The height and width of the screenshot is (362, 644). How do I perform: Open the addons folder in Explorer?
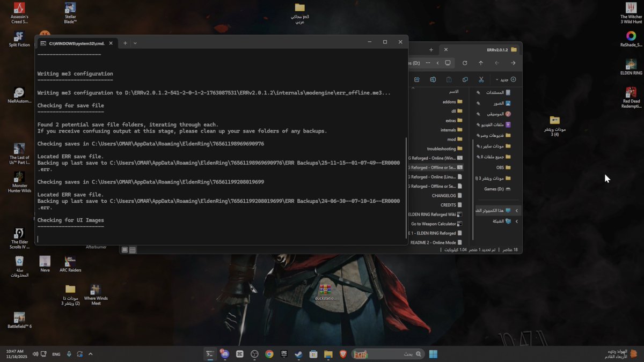[452, 101]
